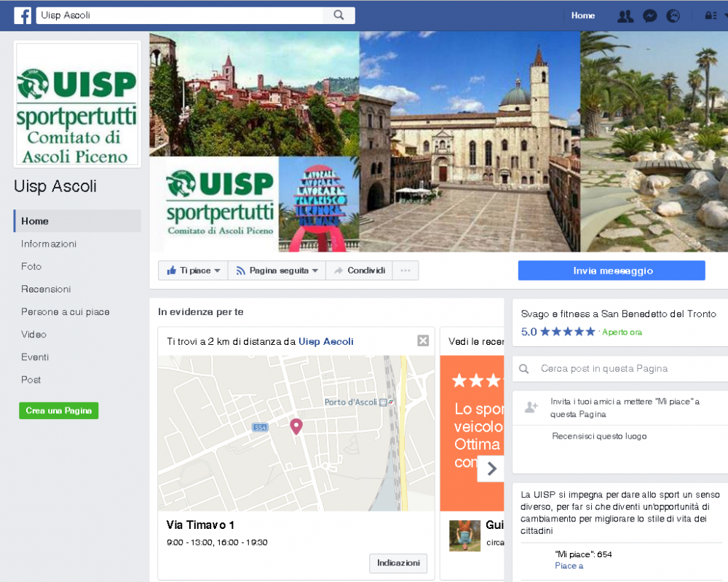Click the Porto d'Ascoli station label on map
The image size is (728, 582).
coord(351,402)
